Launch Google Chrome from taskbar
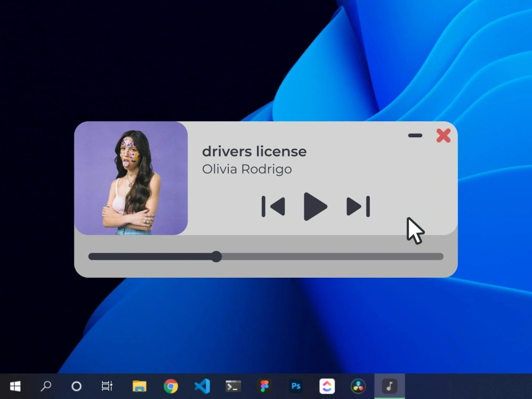This screenshot has width=532, height=399. tap(171, 386)
